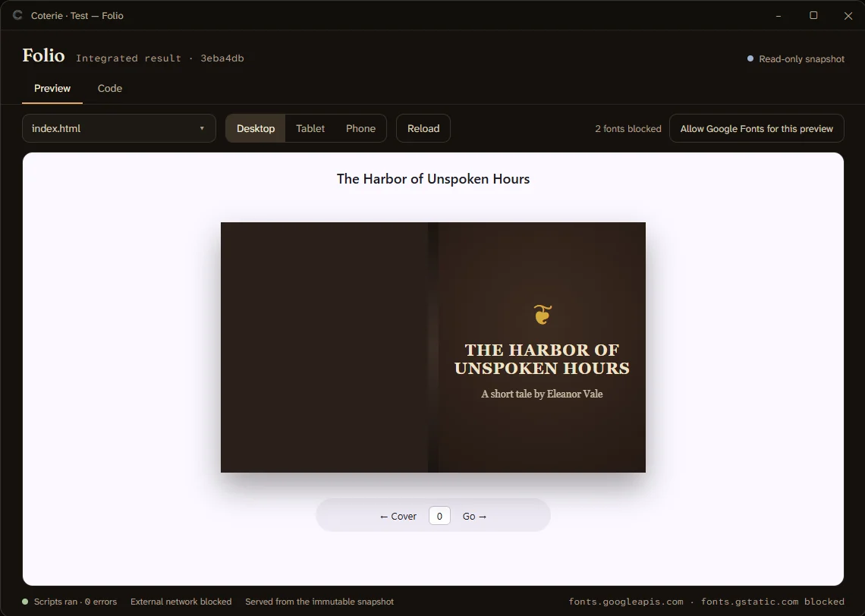Screen dimensions: 865x616
Task: Reload the preview
Action: 423,128
